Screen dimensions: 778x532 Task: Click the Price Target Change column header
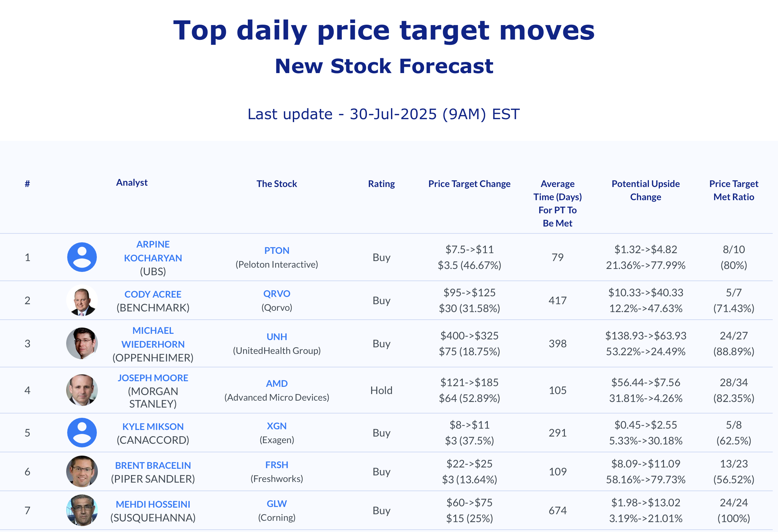click(469, 184)
